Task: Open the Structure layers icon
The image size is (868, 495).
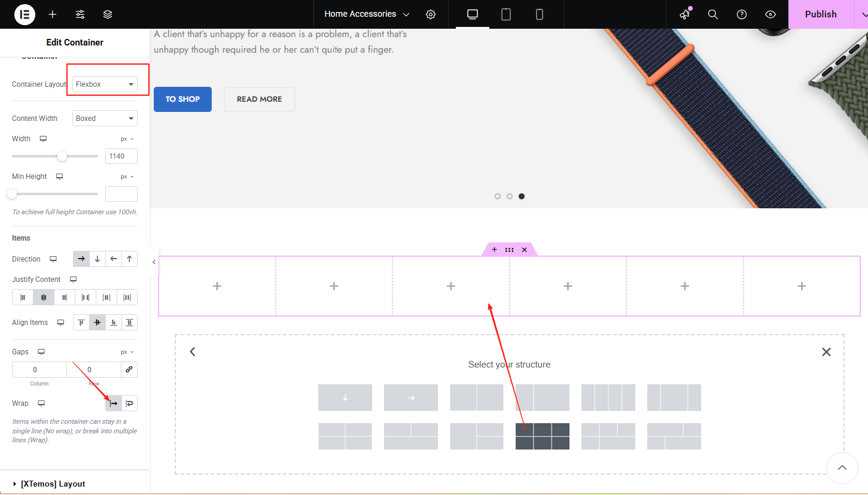Action: [x=108, y=14]
